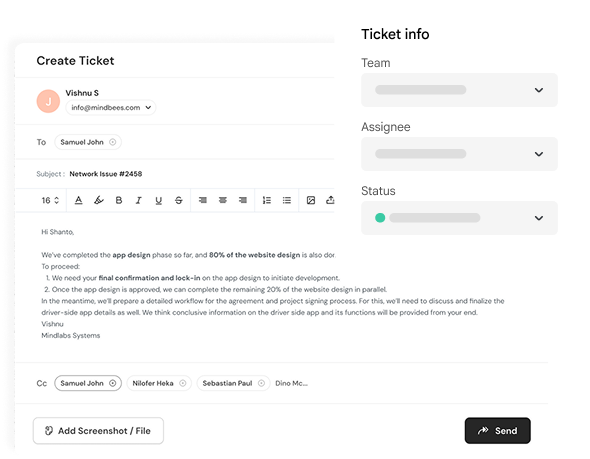Center align the text
Screen dimensions: 590x459
pyautogui.click(x=223, y=200)
